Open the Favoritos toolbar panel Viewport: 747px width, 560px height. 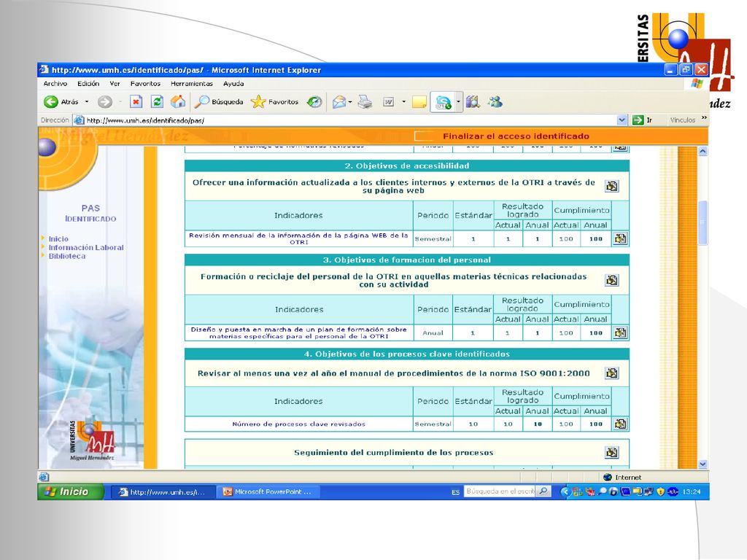pyautogui.click(x=274, y=101)
